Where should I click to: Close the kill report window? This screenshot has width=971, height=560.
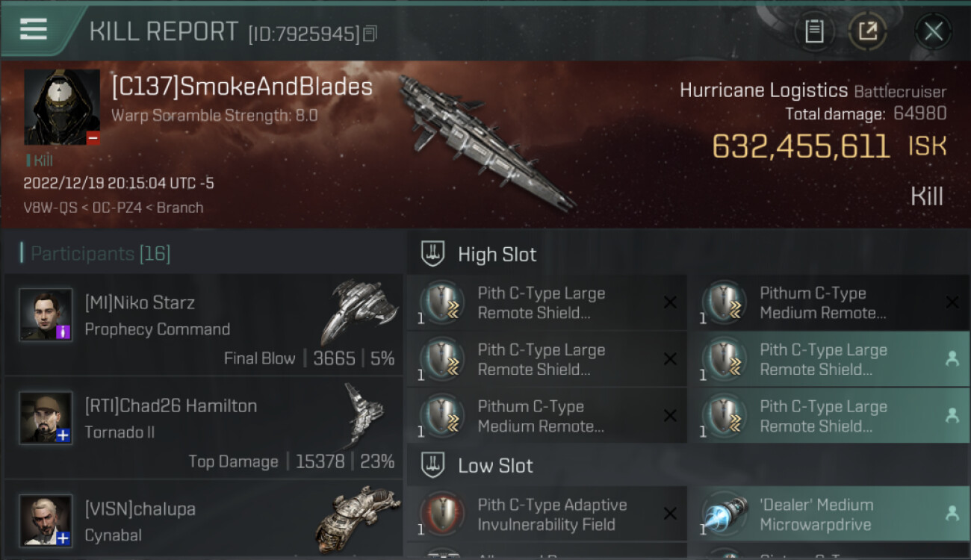pyautogui.click(x=933, y=31)
